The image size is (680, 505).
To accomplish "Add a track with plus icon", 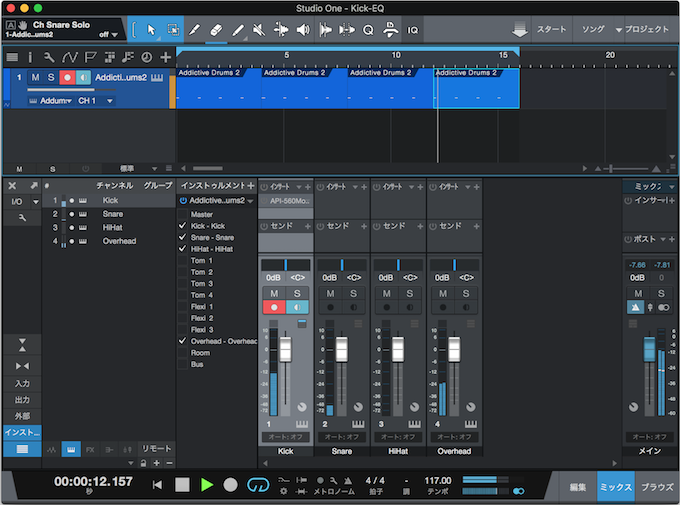I will (x=165, y=57).
